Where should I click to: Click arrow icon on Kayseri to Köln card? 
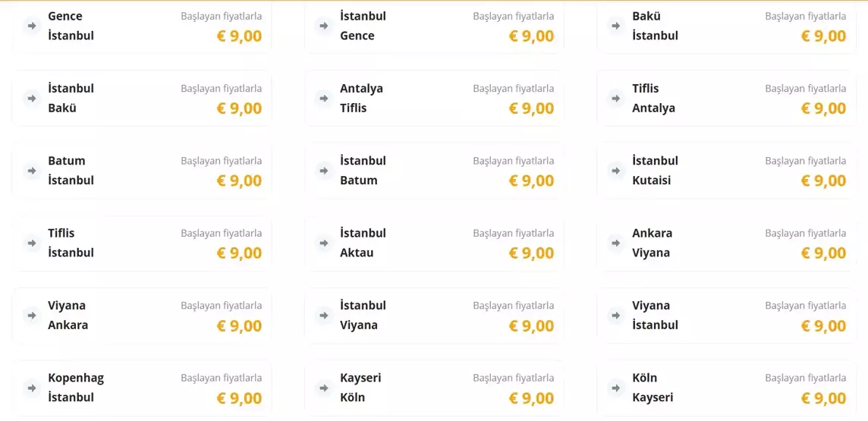324,388
